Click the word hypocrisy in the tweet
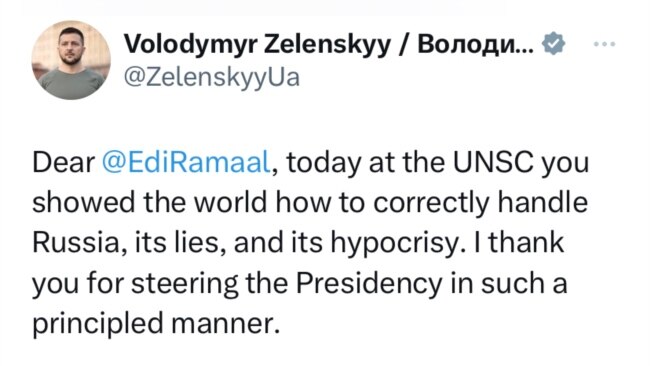 pos(391,244)
